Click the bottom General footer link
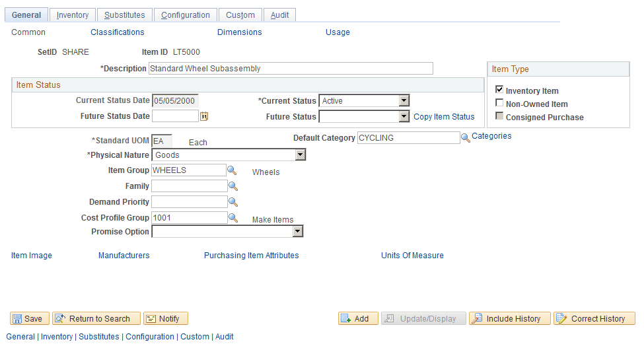Viewport: 644px width, 348px height. (x=20, y=337)
